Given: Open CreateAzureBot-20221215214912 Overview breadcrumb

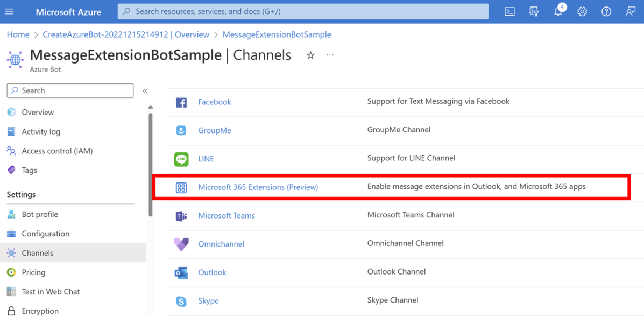Looking at the screenshot, I should coord(126,34).
